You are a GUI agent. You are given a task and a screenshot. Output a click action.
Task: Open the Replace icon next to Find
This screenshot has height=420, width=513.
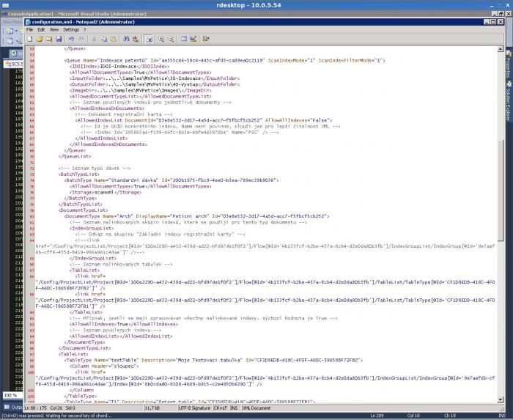point(136,39)
